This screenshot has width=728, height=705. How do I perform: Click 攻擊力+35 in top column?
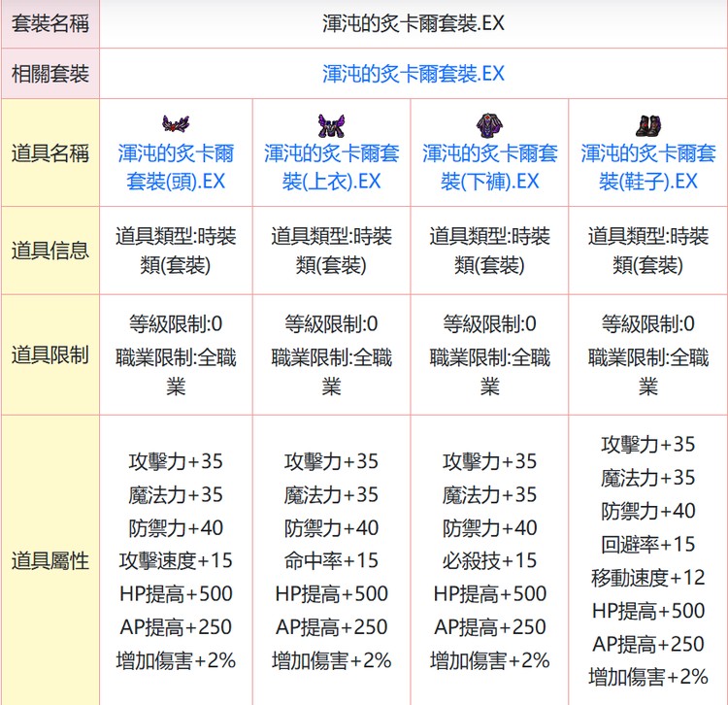(332, 461)
